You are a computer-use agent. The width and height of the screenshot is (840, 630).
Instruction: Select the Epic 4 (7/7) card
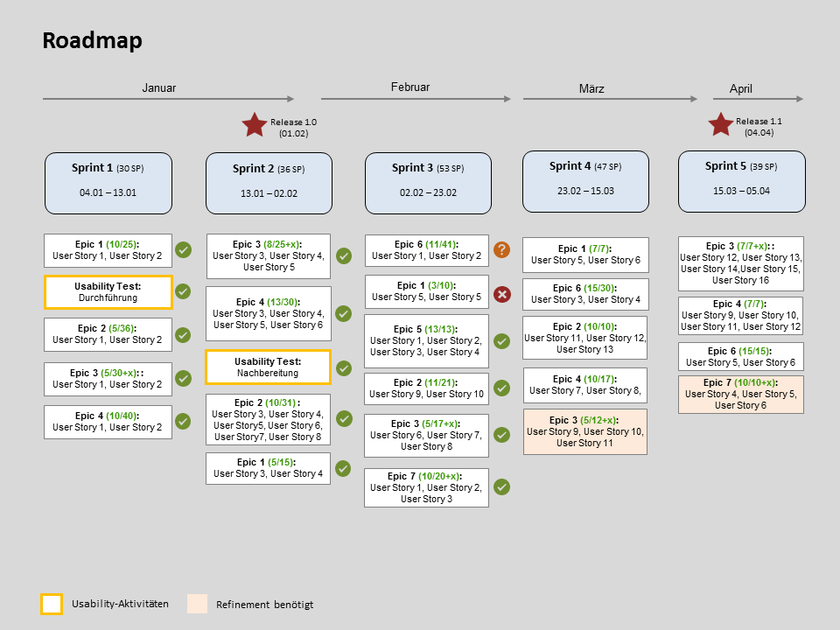pos(740,316)
